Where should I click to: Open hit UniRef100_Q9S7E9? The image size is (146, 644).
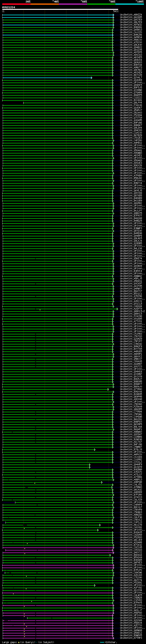point(131,20)
